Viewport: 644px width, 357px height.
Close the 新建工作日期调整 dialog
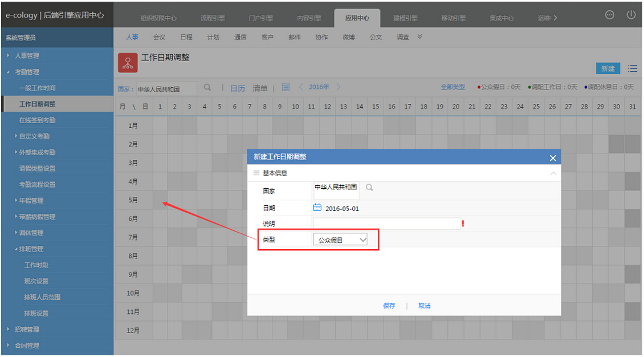click(x=552, y=158)
